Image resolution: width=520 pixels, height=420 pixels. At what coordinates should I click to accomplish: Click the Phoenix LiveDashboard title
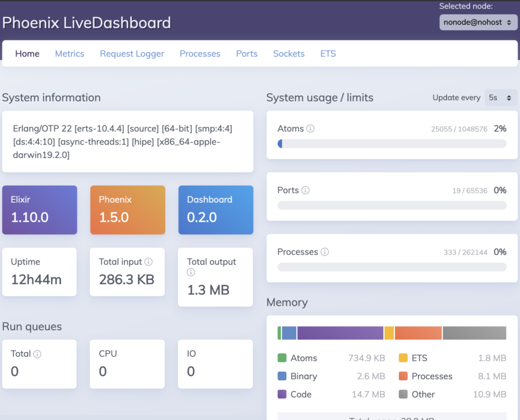(x=86, y=23)
